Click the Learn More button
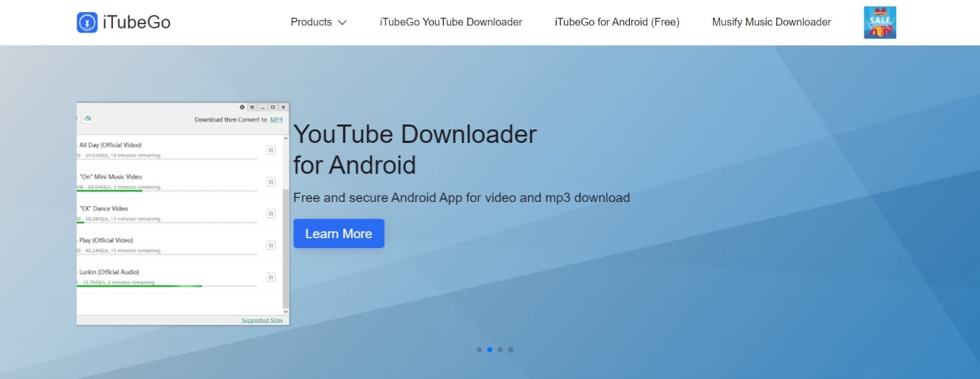The image size is (980, 379). [339, 233]
